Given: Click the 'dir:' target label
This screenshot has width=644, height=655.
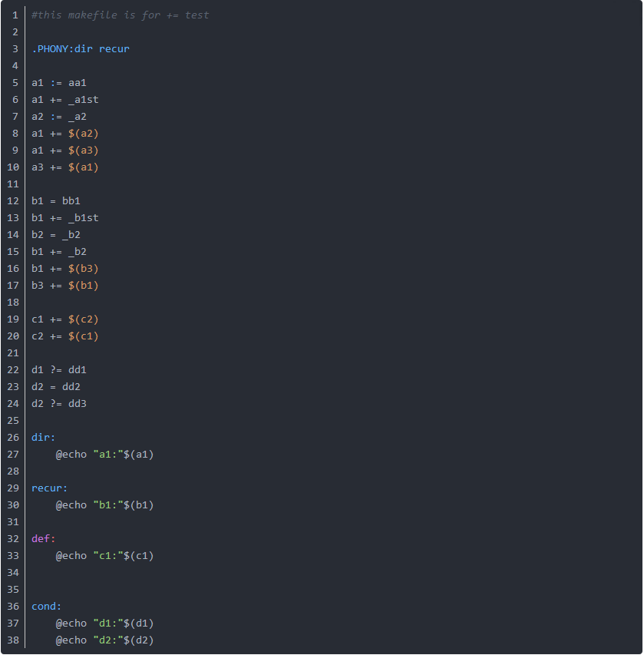Looking at the screenshot, I should tap(44, 437).
